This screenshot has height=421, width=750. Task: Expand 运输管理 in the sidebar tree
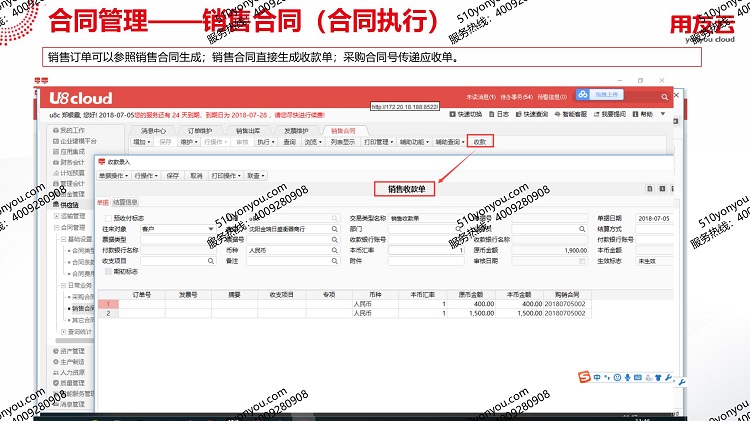click(x=65, y=215)
